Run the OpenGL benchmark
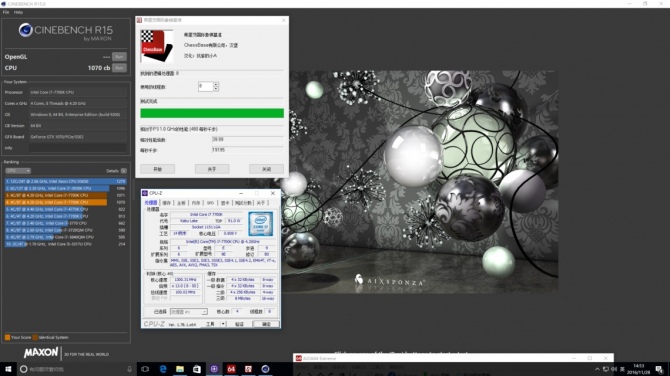 point(119,57)
